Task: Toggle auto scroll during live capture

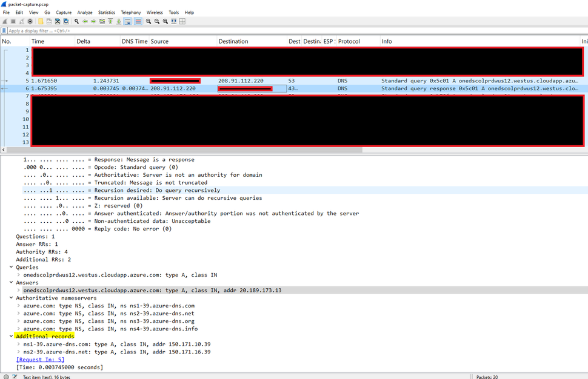Action: pyautogui.click(x=127, y=21)
